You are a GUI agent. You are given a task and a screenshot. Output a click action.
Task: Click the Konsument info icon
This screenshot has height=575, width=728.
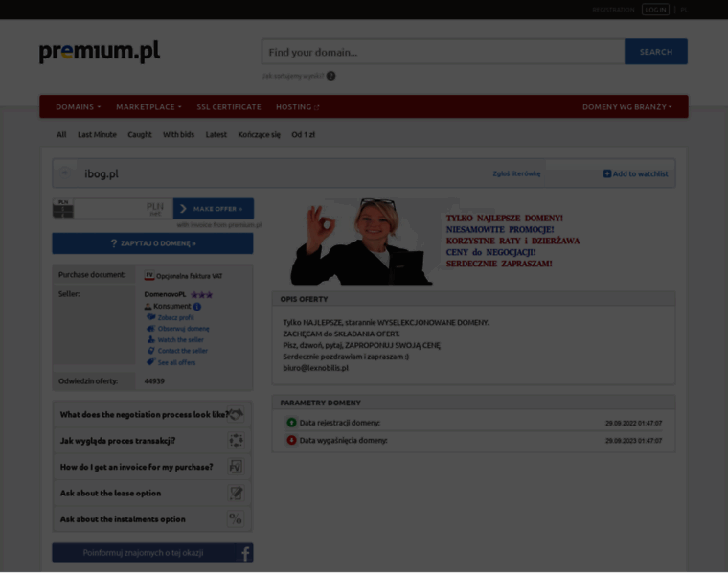pos(197,307)
